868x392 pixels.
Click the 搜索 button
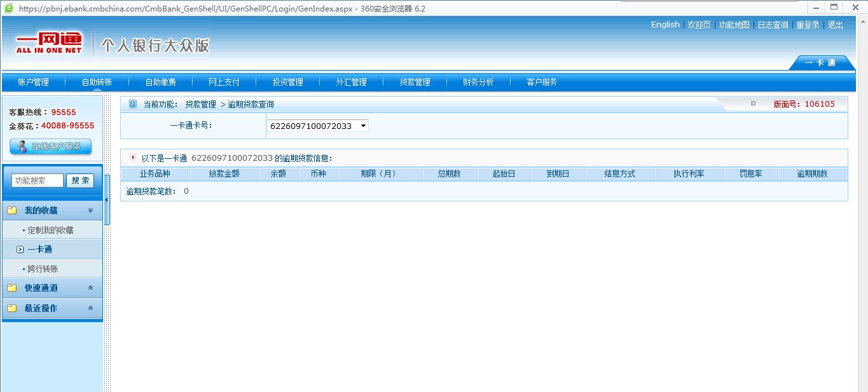click(x=80, y=180)
